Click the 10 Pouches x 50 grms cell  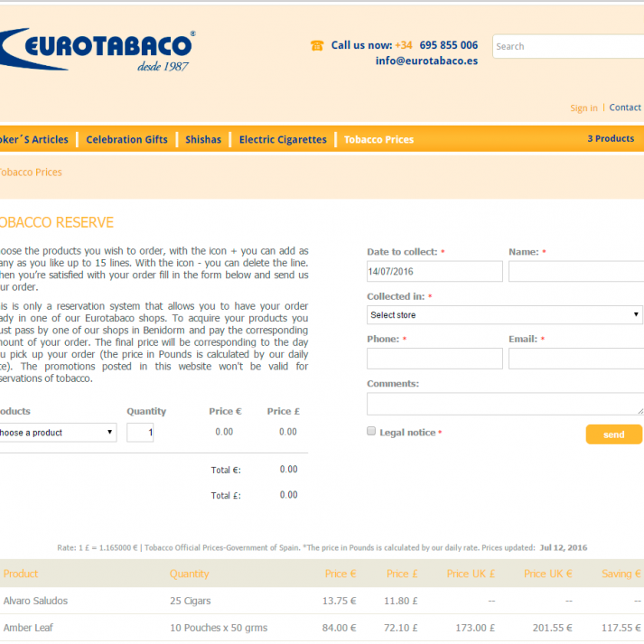coord(219,628)
